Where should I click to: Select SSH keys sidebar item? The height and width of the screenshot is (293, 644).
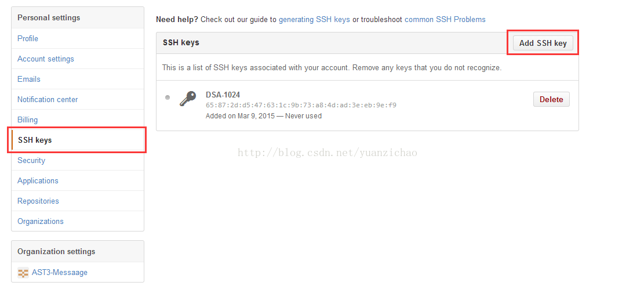(x=78, y=140)
